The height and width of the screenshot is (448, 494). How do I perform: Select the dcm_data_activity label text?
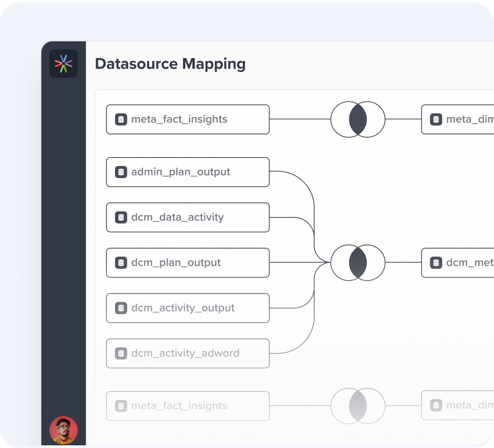(x=178, y=218)
